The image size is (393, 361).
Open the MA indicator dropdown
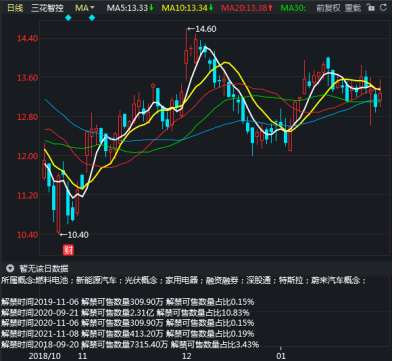click(x=85, y=8)
